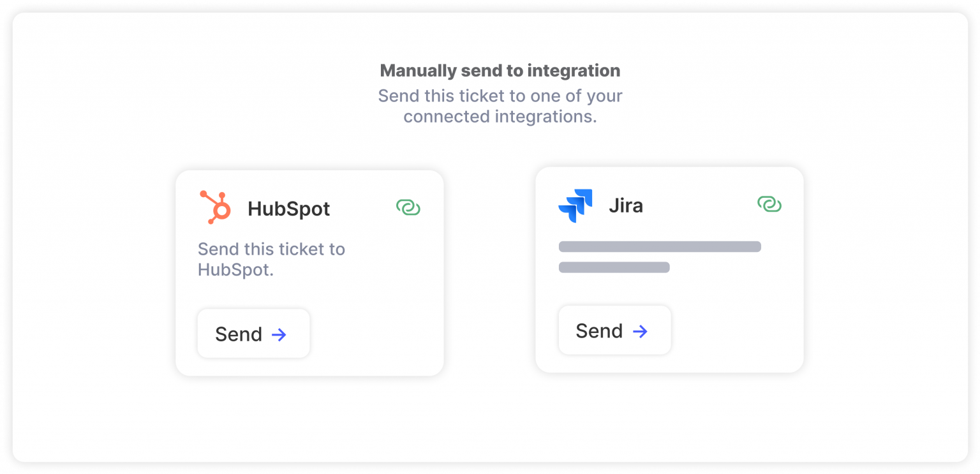Click the HubSpot sprocket logo icon
The height and width of the screenshot is (474, 980).
[216, 207]
